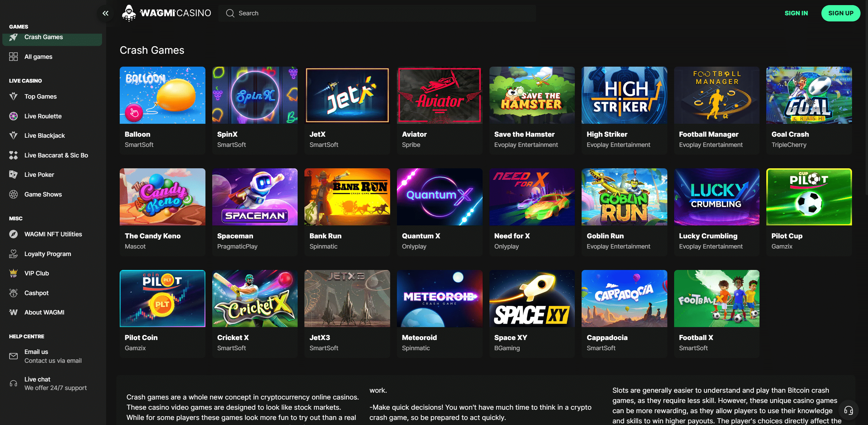Open About WAGMI W icon
The height and width of the screenshot is (425, 868).
coord(13,312)
